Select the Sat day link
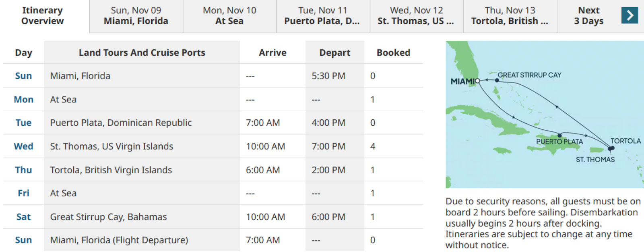644x252 pixels. 23,217
